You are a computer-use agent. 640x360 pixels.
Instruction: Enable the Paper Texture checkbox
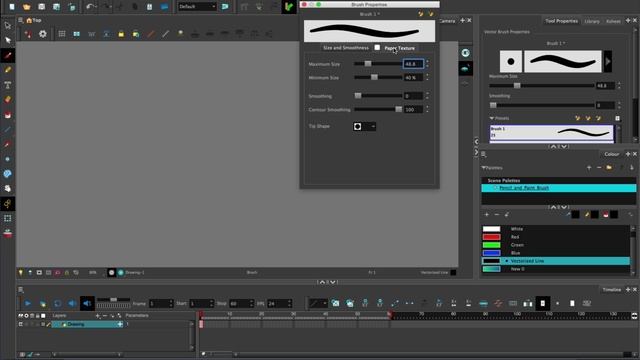[377, 48]
